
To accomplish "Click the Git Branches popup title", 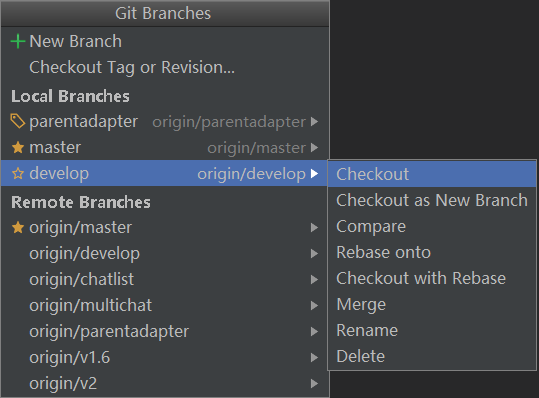I will [x=163, y=13].
